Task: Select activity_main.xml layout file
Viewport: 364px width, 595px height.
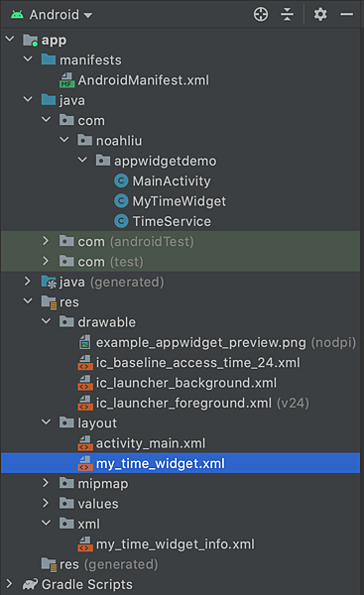Action: [151, 443]
